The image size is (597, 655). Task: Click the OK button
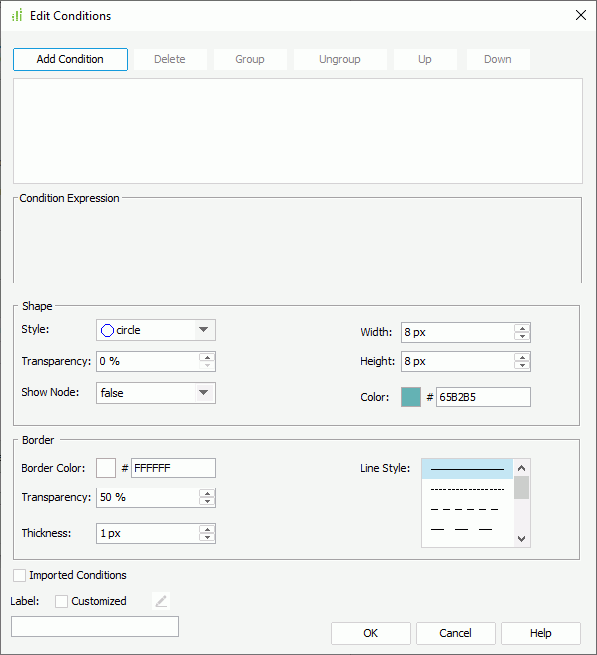coord(371,633)
